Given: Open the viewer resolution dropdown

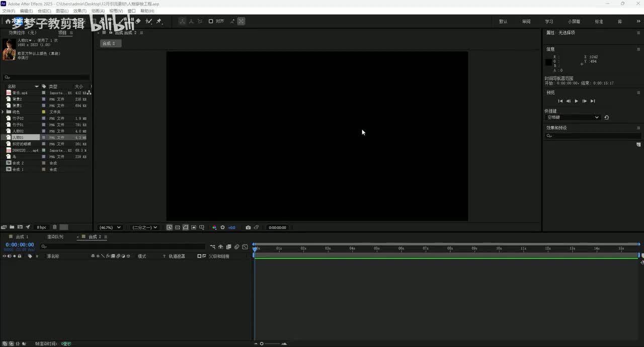Looking at the screenshot, I should coord(145,227).
